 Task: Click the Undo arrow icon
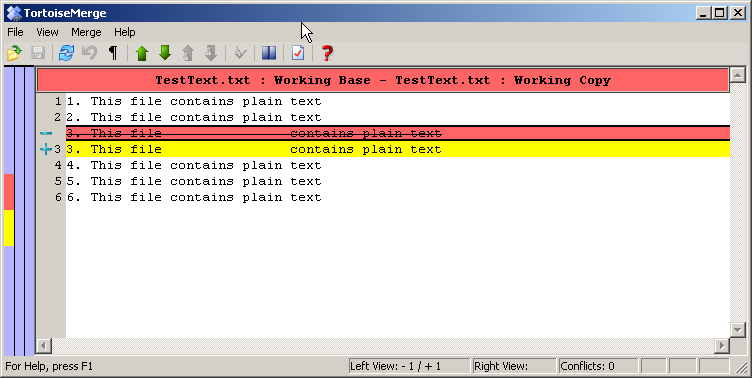90,53
